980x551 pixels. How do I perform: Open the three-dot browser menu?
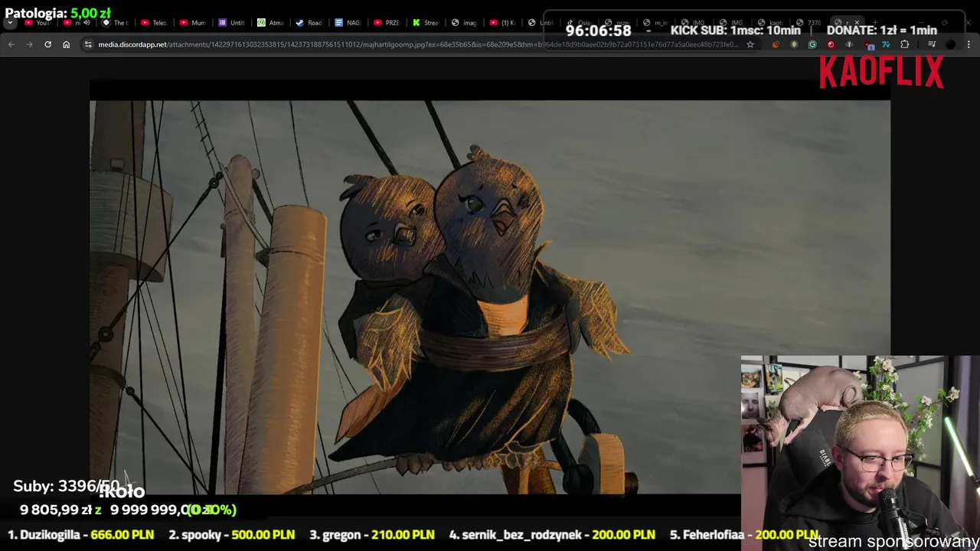coord(969,44)
